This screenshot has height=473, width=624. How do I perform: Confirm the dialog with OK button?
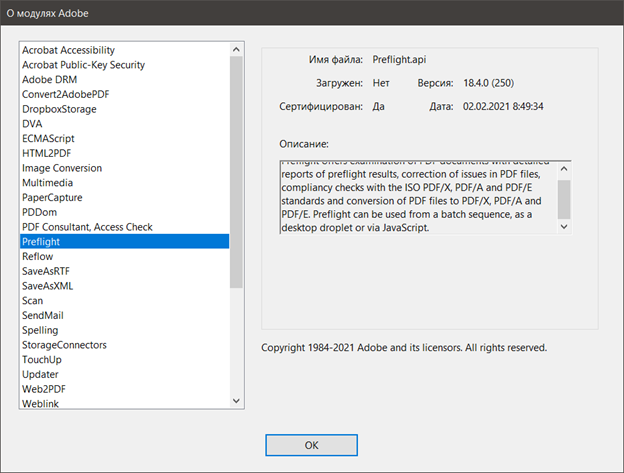point(312,445)
